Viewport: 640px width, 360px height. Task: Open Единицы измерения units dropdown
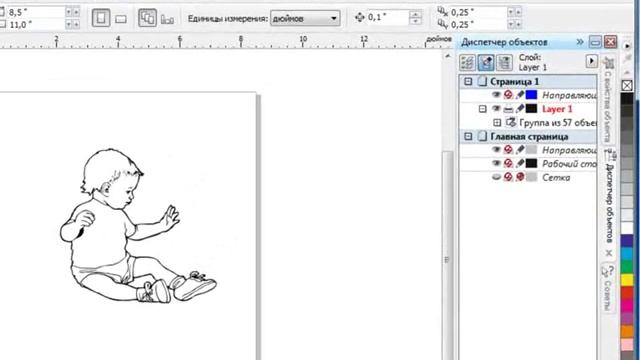(305, 18)
